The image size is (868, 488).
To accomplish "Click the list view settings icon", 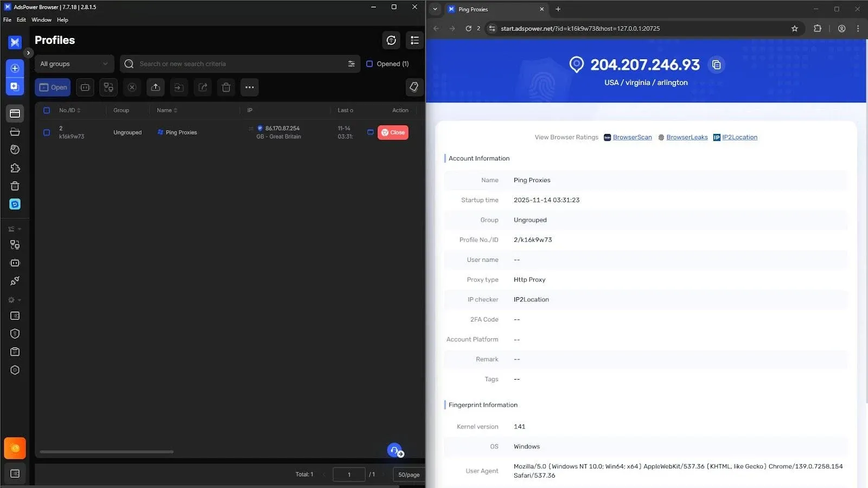I will tap(414, 40).
